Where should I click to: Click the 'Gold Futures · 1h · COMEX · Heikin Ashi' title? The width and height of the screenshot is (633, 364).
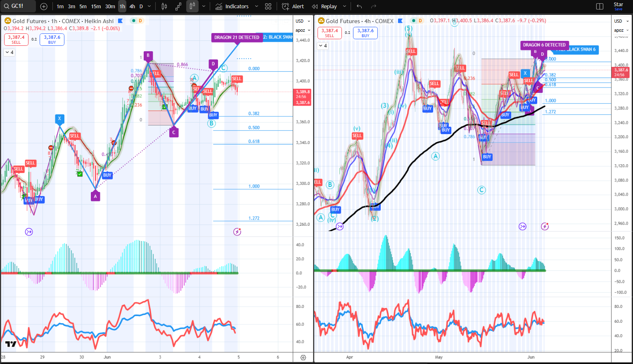(63, 21)
